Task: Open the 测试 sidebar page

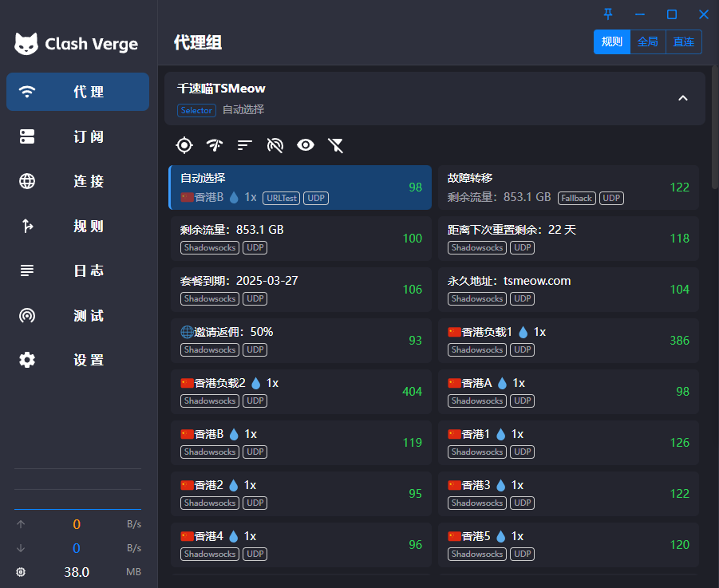Action: (x=77, y=315)
